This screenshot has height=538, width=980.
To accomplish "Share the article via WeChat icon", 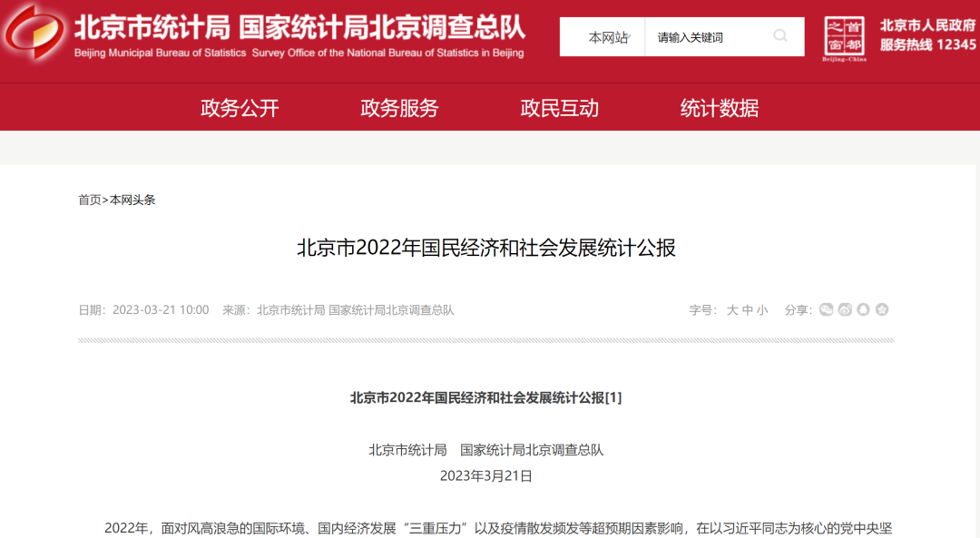I will pos(827,310).
